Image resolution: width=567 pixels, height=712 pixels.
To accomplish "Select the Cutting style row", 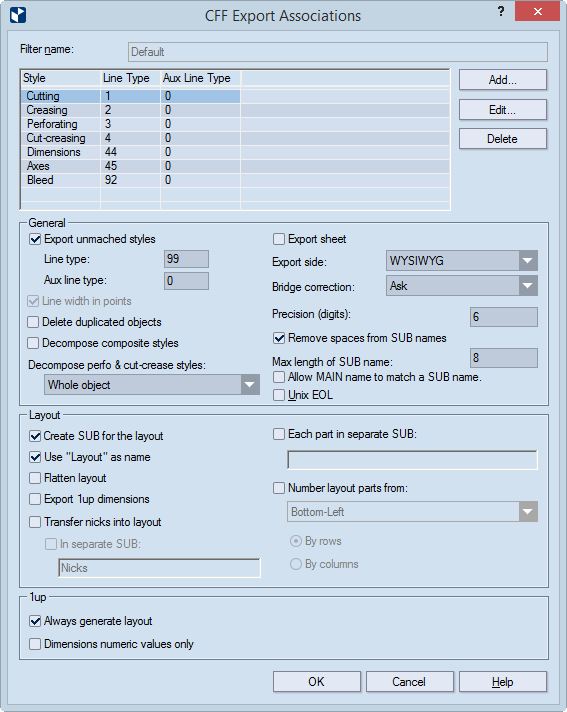I will pyautogui.click(x=130, y=96).
